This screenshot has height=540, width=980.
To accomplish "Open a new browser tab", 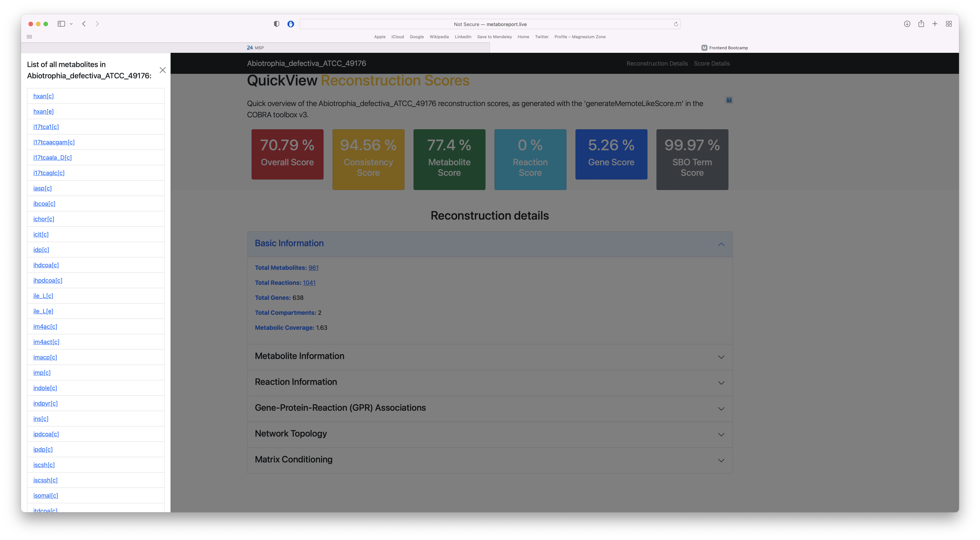I will (935, 24).
